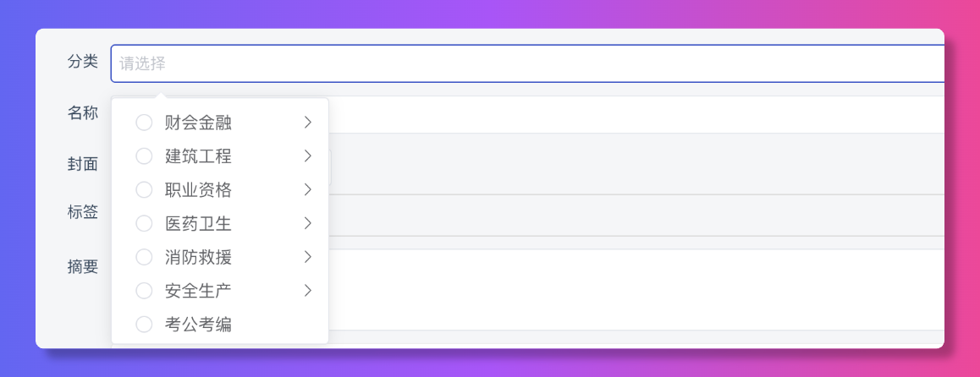The image size is (980, 377).
Task: Select the 消防救援 radio button
Action: [144, 257]
